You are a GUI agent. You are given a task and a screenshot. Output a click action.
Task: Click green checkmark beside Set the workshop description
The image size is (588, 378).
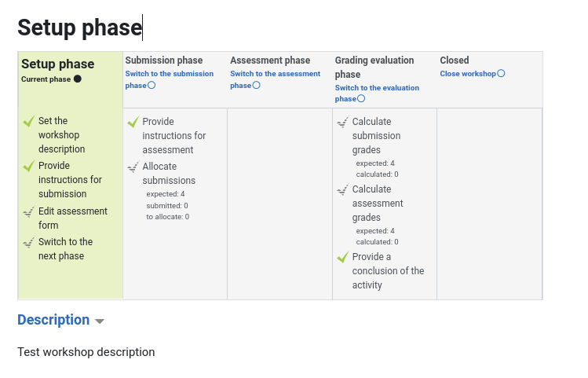[x=29, y=121]
